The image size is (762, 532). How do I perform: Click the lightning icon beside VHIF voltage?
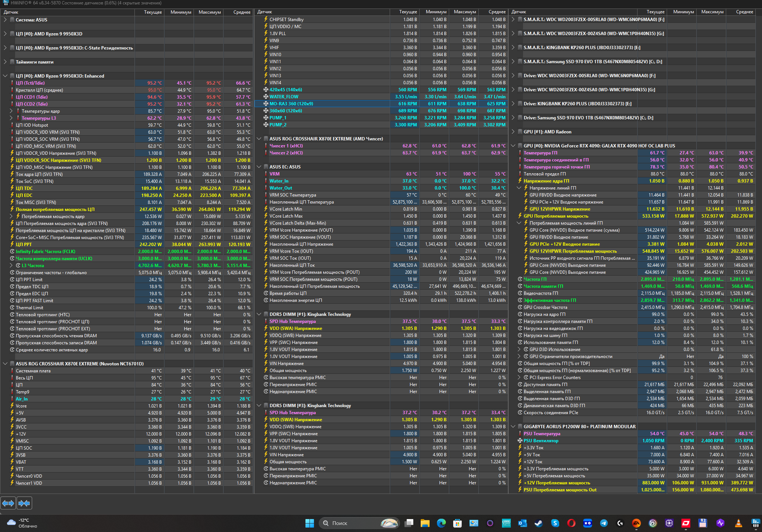(x=266, y=48)
